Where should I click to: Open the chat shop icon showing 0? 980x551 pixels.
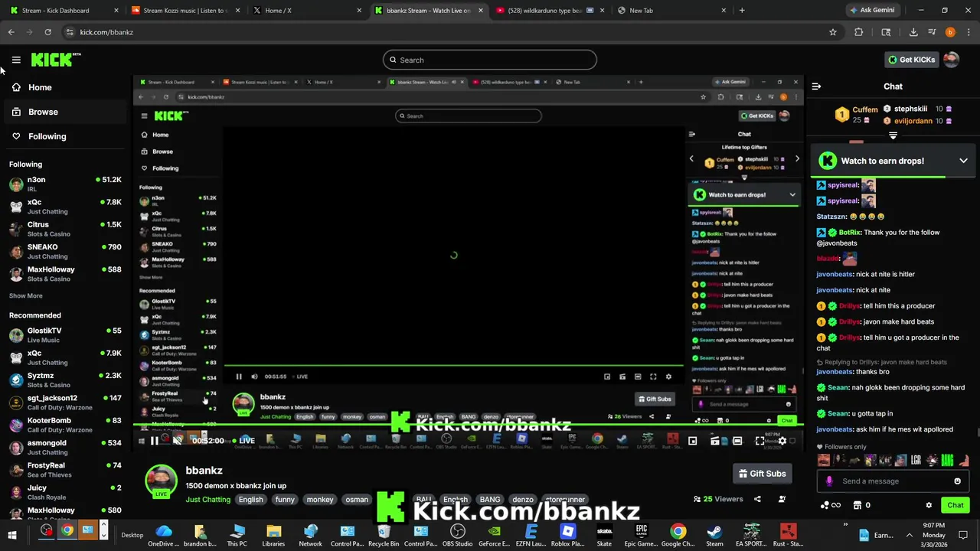click(x=861, y=505)
